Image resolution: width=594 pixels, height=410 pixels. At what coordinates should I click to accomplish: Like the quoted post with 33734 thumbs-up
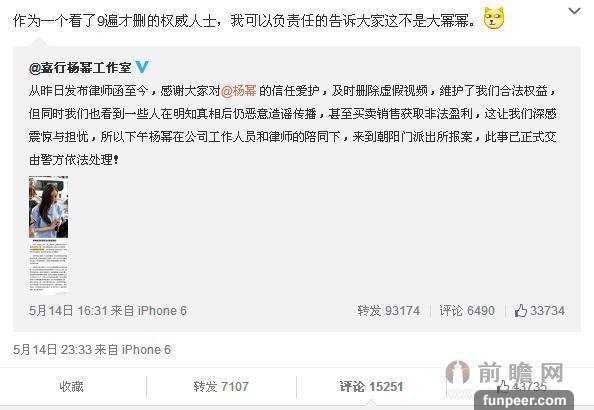tap(539, 311)
